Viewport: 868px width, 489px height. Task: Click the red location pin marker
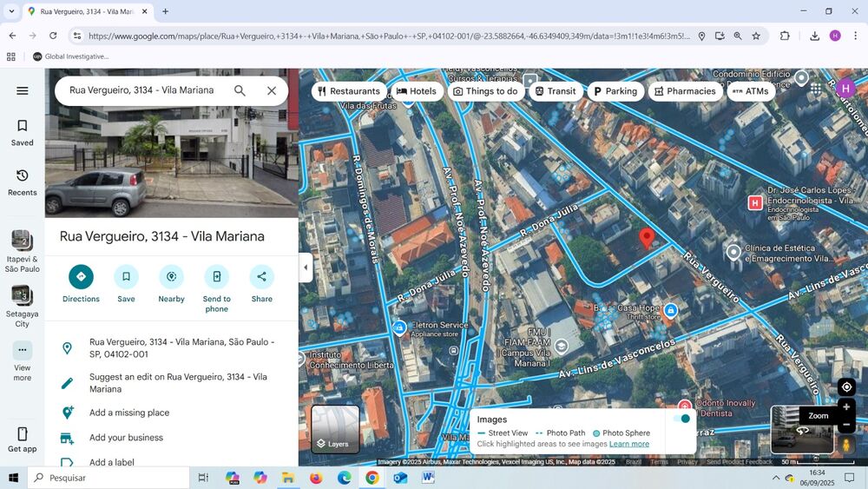(x=647, y=238)
